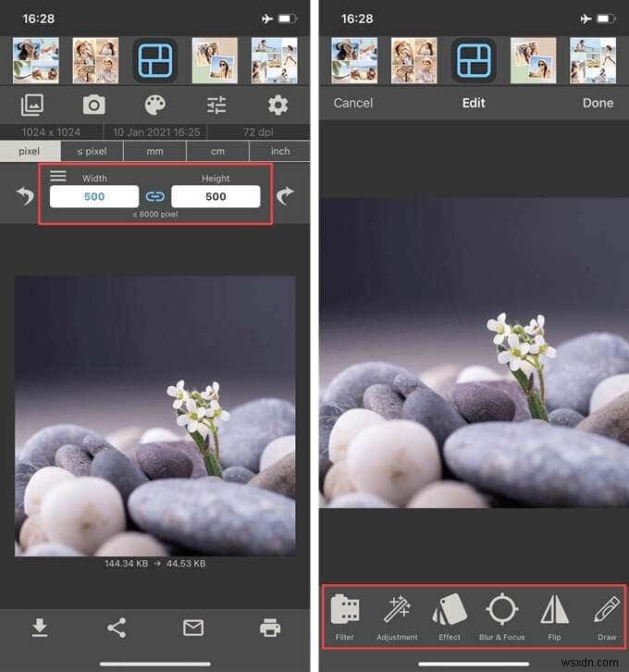Open the adjustment sliders icon

coord(216,105)
